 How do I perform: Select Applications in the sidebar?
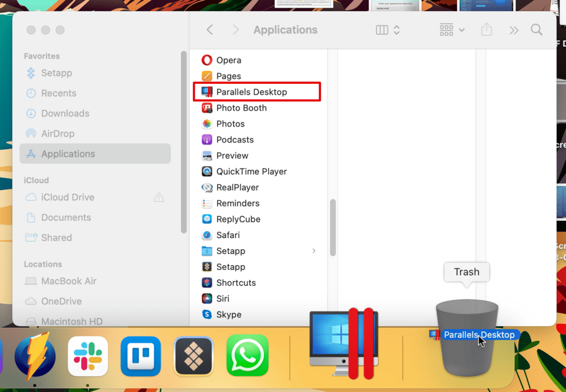95,153
